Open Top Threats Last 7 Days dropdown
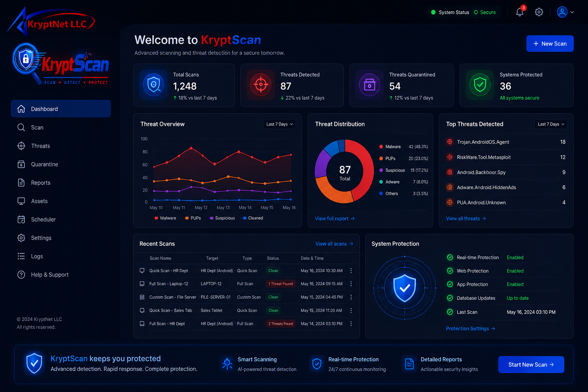The width and height of the screenshot is (588, 392). tap(551, 124)
